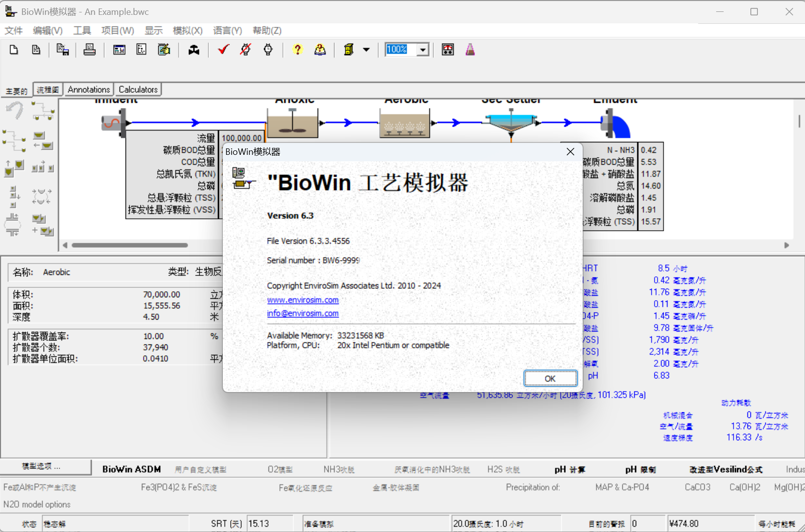Viewport: 805px width, 532px height.
Task: Click the N2O model options label
Action: click(x=37, y=505)
